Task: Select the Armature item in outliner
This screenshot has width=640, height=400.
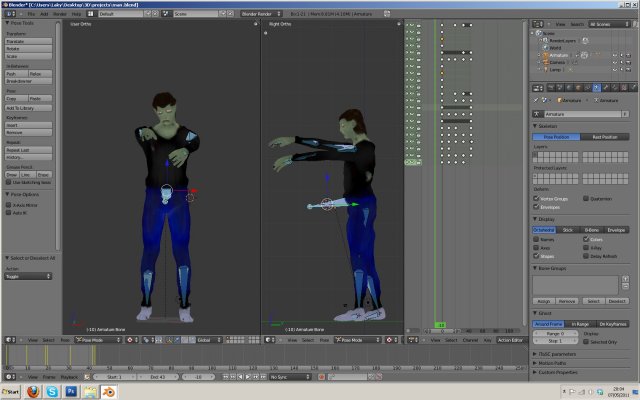Action: pyautogui.click(x=558, y=55)
